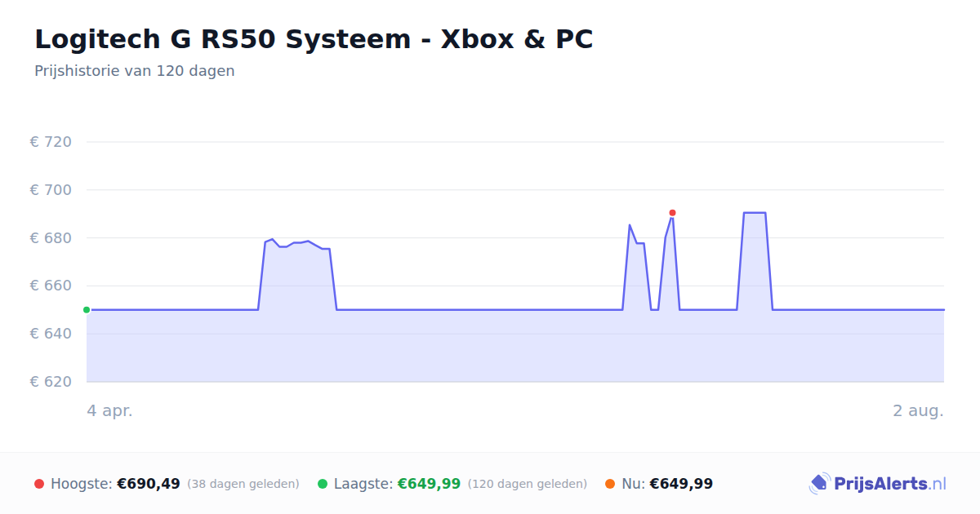Click the red highest-price dot on the chart
This screenshot has width=980, height=514.
coord(672,213)
